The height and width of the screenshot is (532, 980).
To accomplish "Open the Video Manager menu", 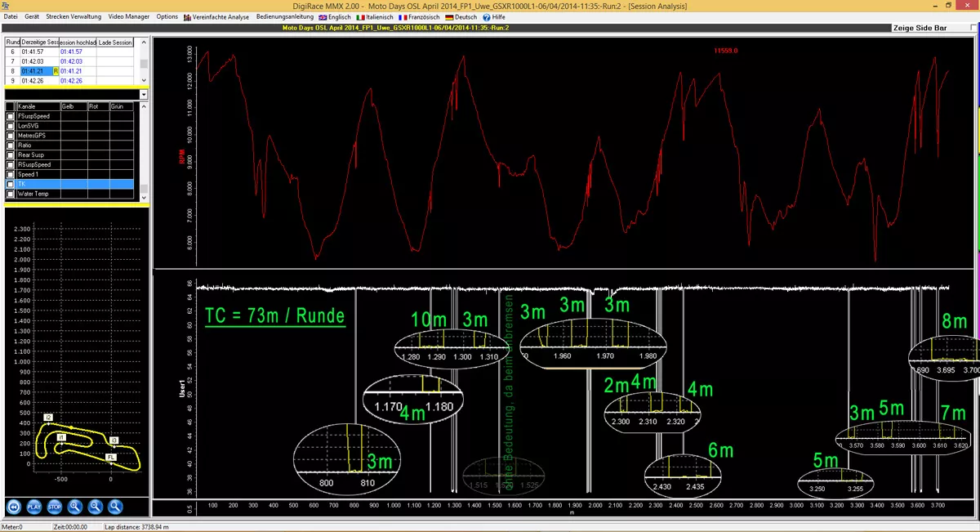I will click(x=129, y=16).
